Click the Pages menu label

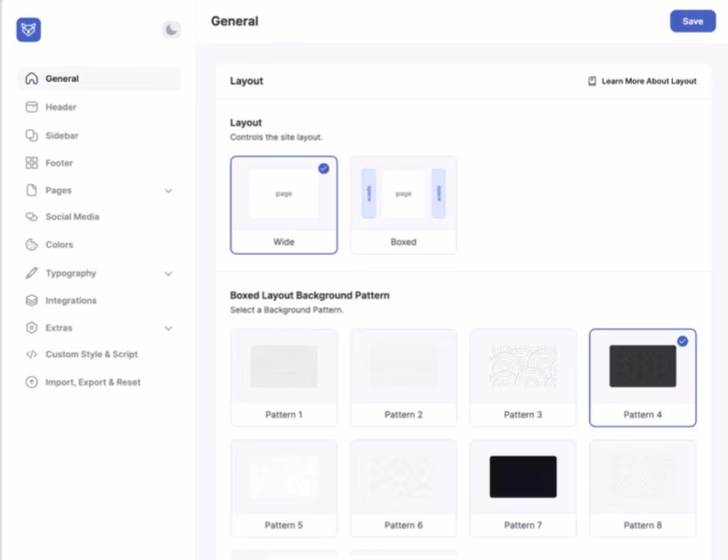pyautogui.click(x=58, y=190)
